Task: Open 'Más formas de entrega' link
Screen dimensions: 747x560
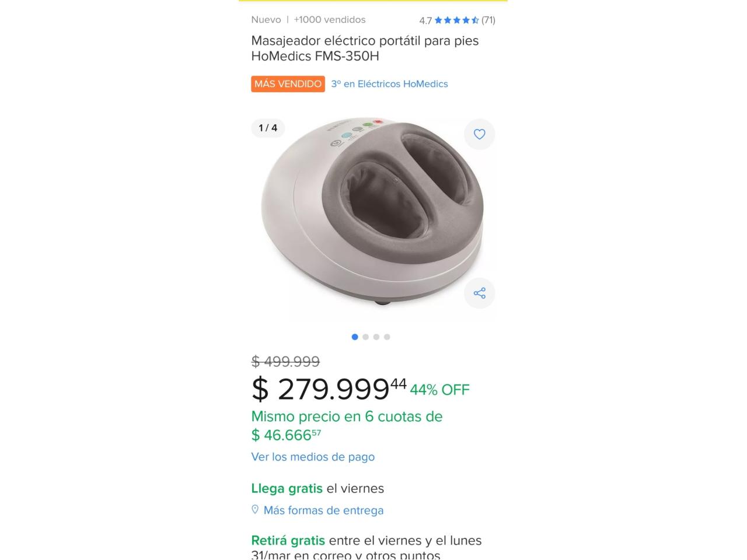Action: (x=323, y=510)
